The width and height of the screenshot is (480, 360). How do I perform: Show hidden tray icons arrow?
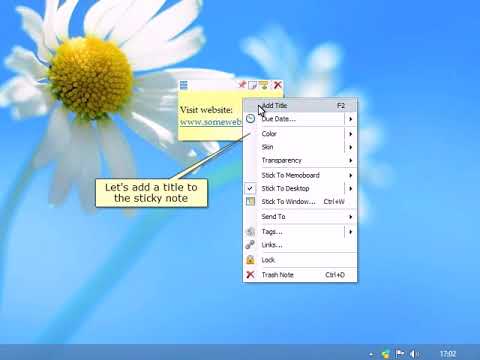[x=371, y=354]
